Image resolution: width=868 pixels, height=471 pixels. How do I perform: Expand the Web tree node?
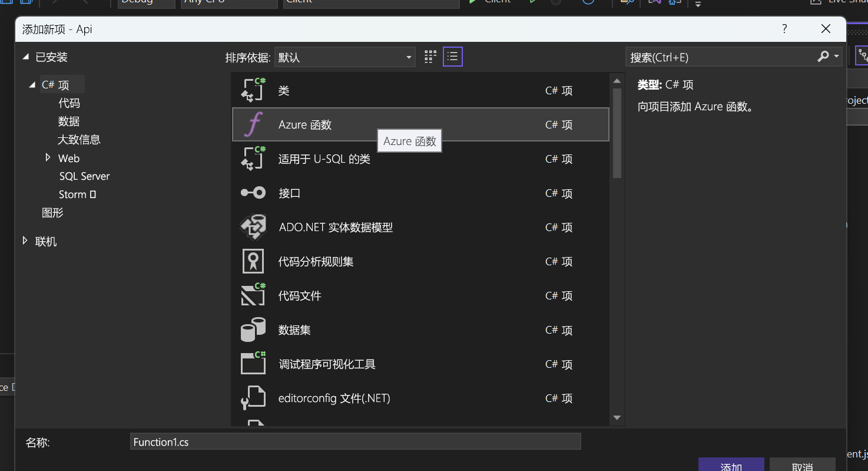pos(48,158)
